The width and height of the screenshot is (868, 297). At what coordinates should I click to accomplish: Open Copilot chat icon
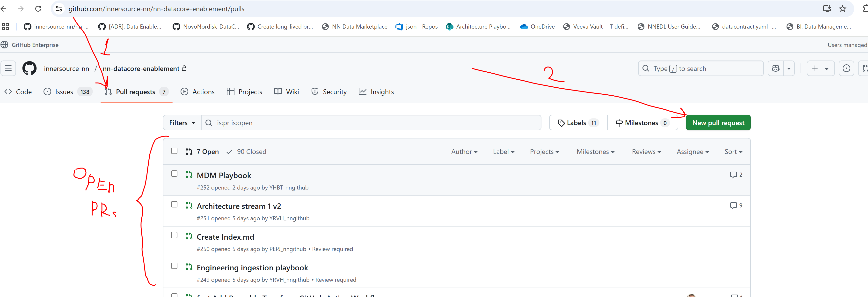coord(776,69)
